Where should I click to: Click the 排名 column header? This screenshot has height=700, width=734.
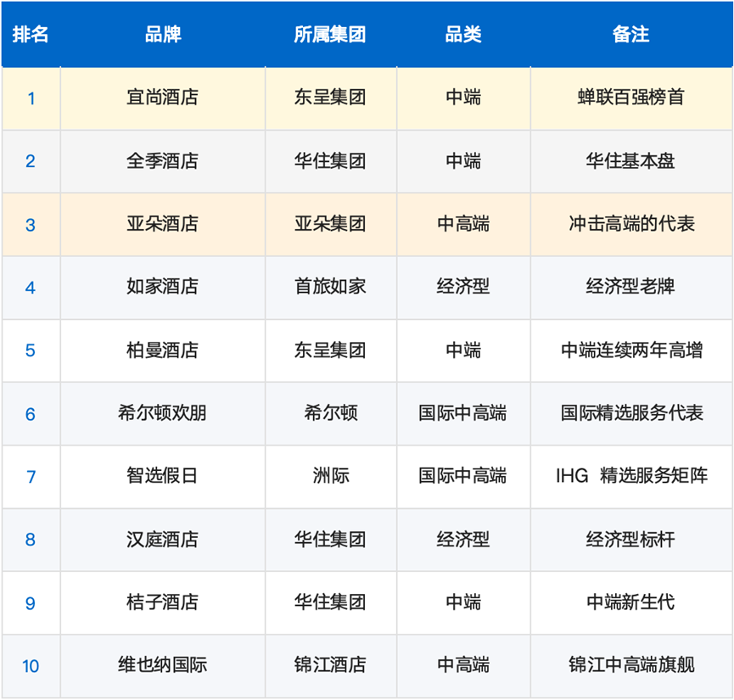(x=31, y=34)
